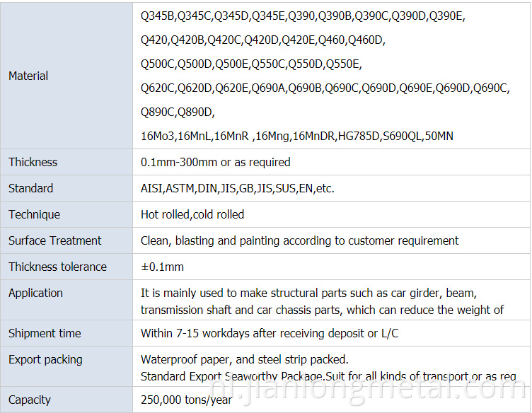Select the "Export packing" label cell
Image resolution: width=532 pixels, height=413 pixels.
click(x=45, y=359)
